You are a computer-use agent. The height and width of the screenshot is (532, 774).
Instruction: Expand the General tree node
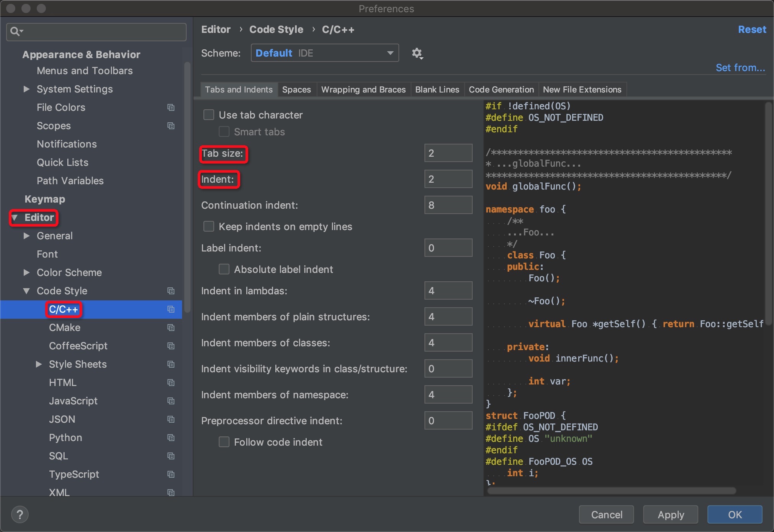[26, 236]
